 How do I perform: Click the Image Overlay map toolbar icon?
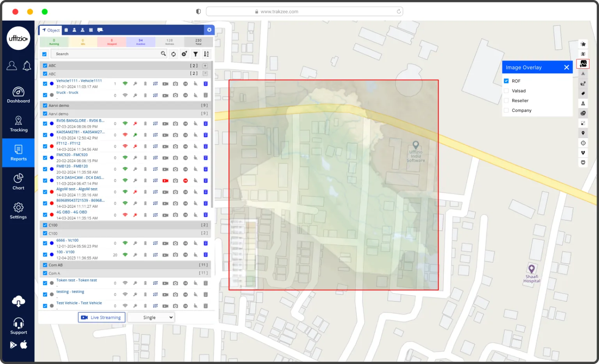click(x=583, y=64)
